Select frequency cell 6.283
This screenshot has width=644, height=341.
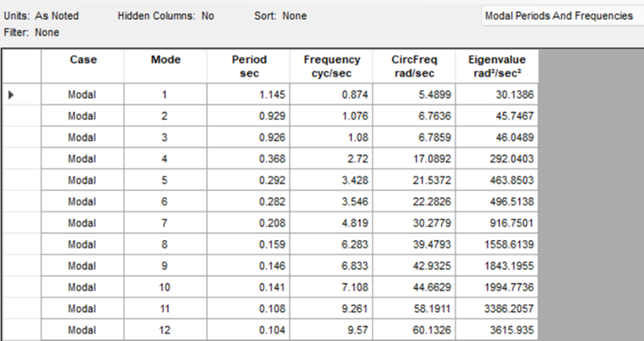[332, 244]
